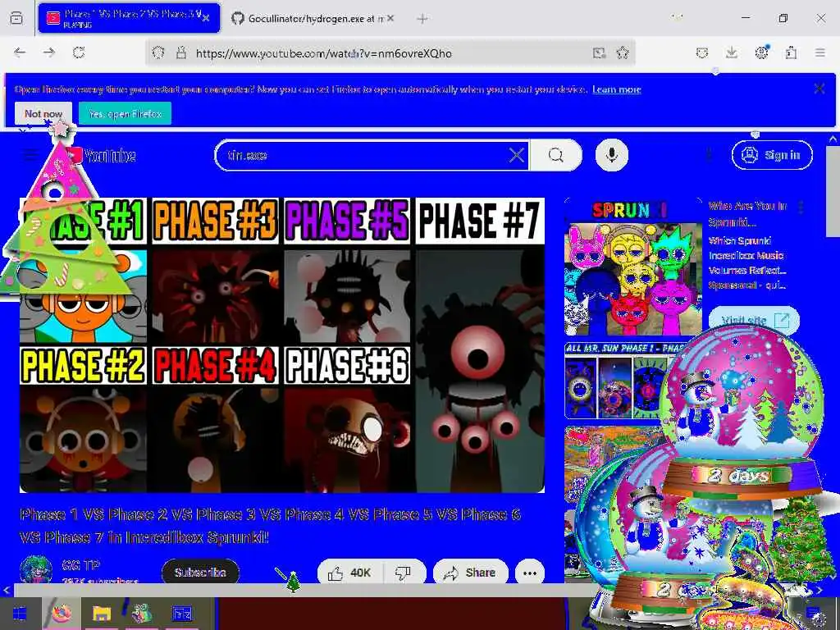Open the YouTube guide hamburger menu
Viewport: 840px width, 630px height.
tap(30, 155)
